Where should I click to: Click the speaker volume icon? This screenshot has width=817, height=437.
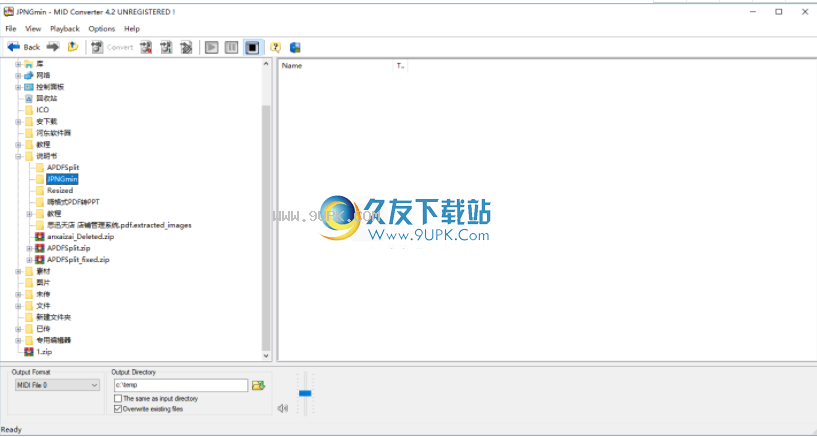[283, 408]
